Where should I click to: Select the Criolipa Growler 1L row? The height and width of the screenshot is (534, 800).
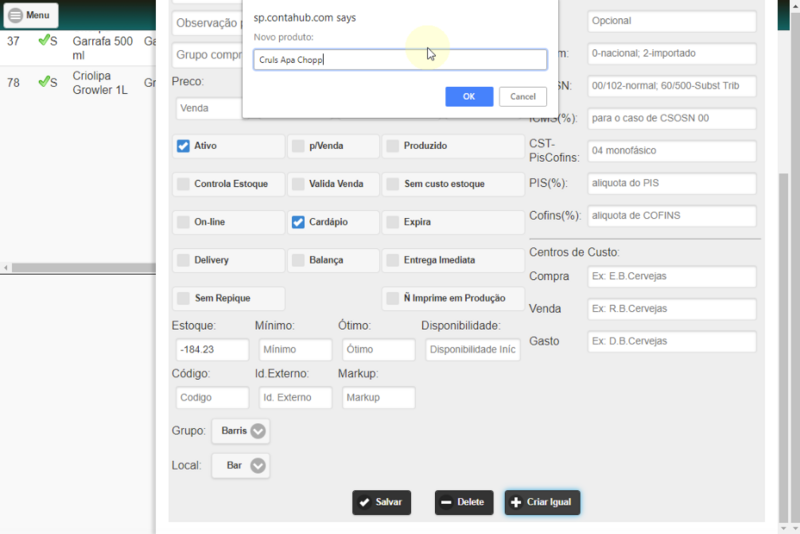point(78,83)
